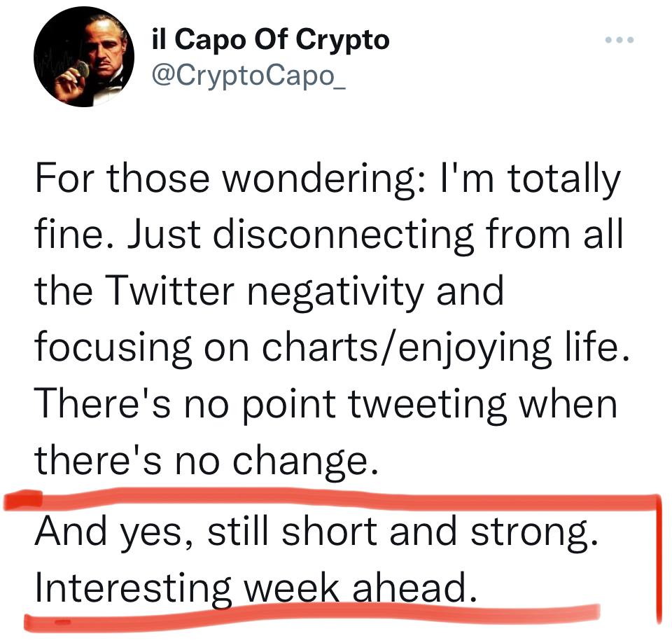Click the word "focusing" in the tweet
The width and height of the screenshot is (672, 643).
click(113, 348)
